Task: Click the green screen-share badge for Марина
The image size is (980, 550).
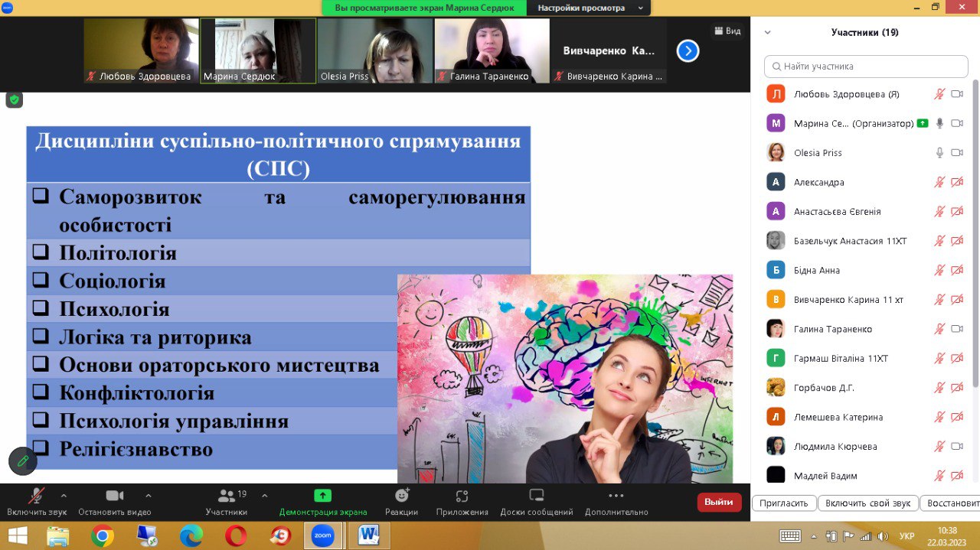Action: (x=923, y=123)
